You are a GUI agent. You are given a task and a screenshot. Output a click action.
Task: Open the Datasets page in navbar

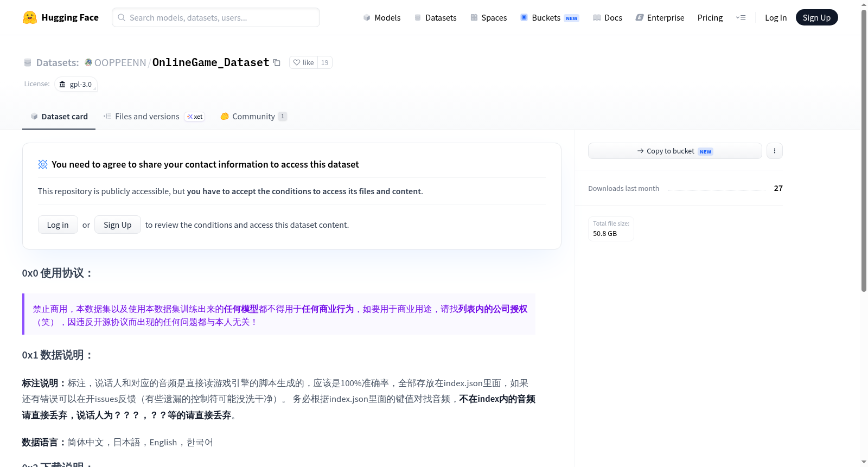tap(436, 17)
